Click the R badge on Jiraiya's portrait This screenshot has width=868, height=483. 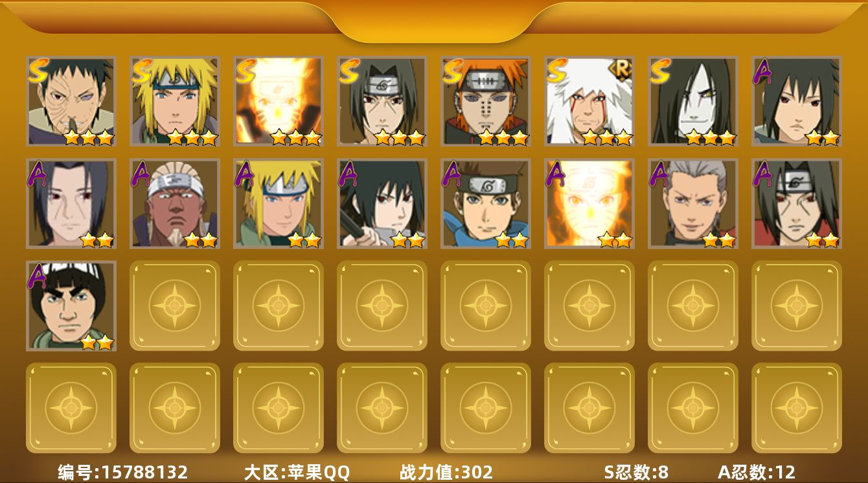622,70
